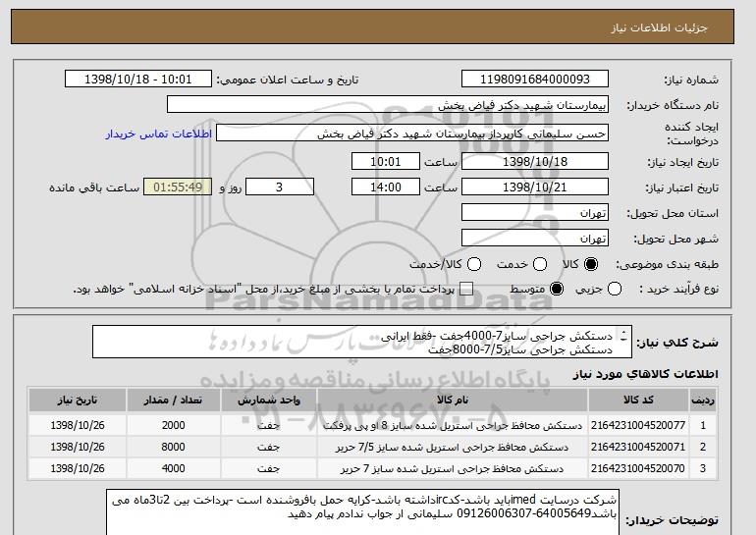Click the شماره نیاز field 1198091684000093

point(535,80)
